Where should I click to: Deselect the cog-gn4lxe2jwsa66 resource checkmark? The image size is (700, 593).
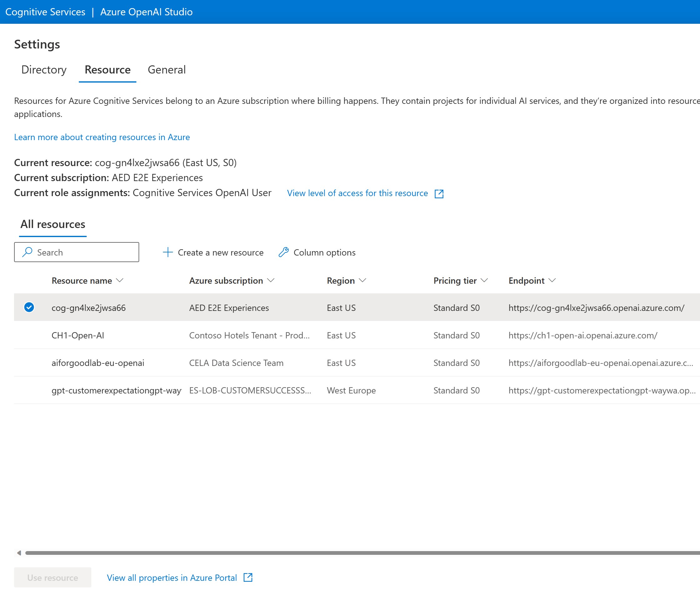(x=30, y=307)
